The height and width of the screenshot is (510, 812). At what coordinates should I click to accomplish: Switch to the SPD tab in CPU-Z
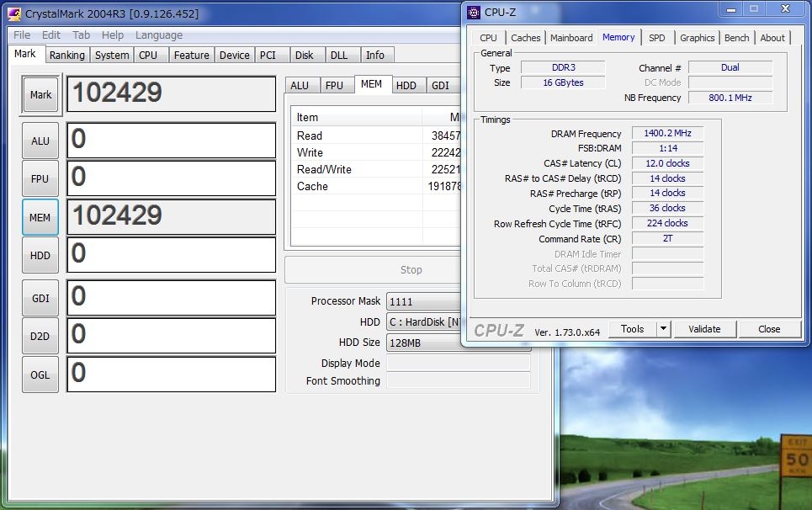tap(656, 38)
